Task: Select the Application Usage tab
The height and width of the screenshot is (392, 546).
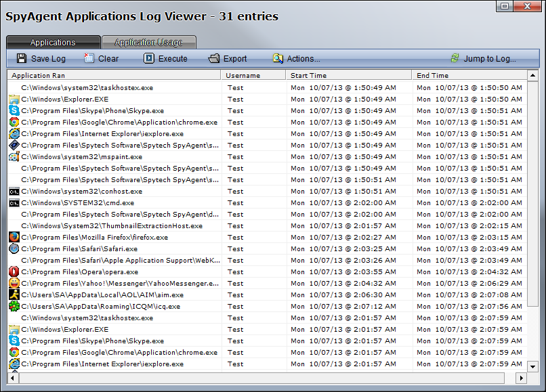Action: [148, 43]
